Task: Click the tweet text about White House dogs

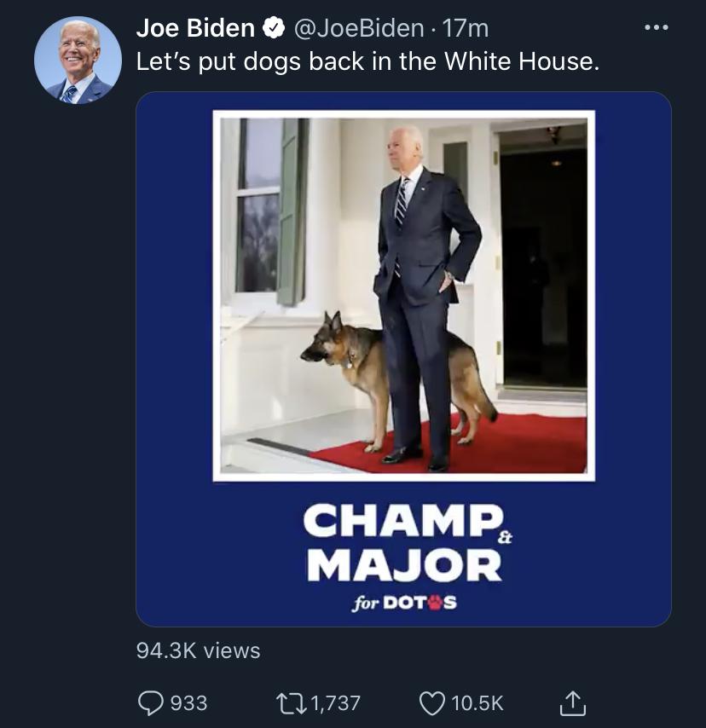Action: coord(368,62)
